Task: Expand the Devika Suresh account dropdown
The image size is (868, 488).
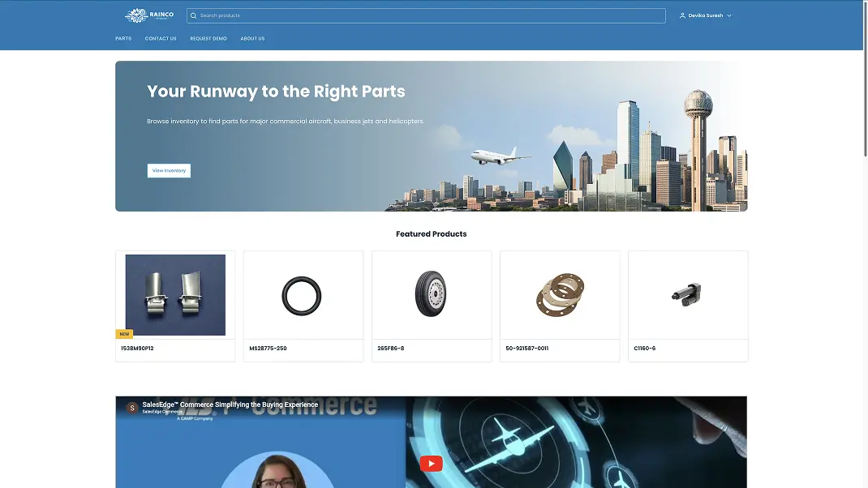Action: [x=705, y=15]
